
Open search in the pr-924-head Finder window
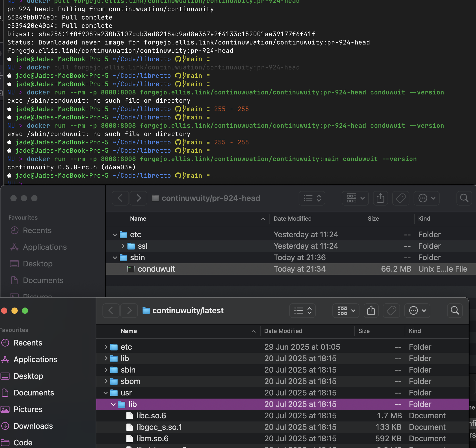click(x=464, y=198)
